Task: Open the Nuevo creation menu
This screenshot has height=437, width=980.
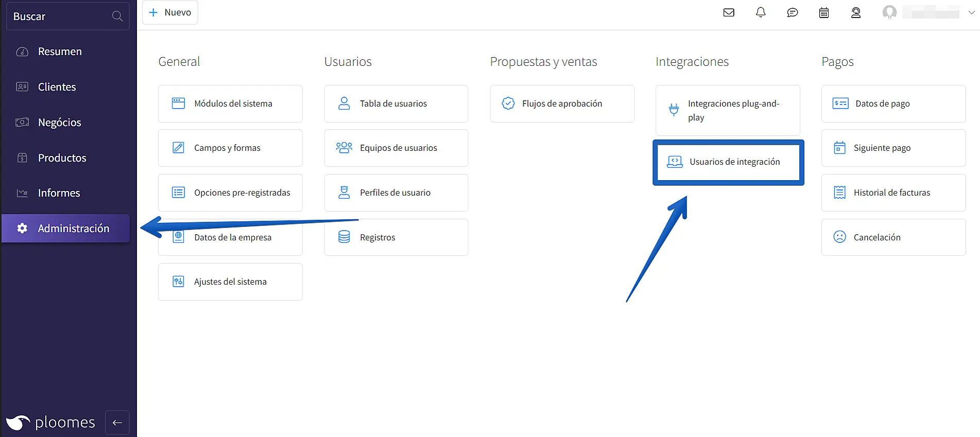Action: point(170,12)
